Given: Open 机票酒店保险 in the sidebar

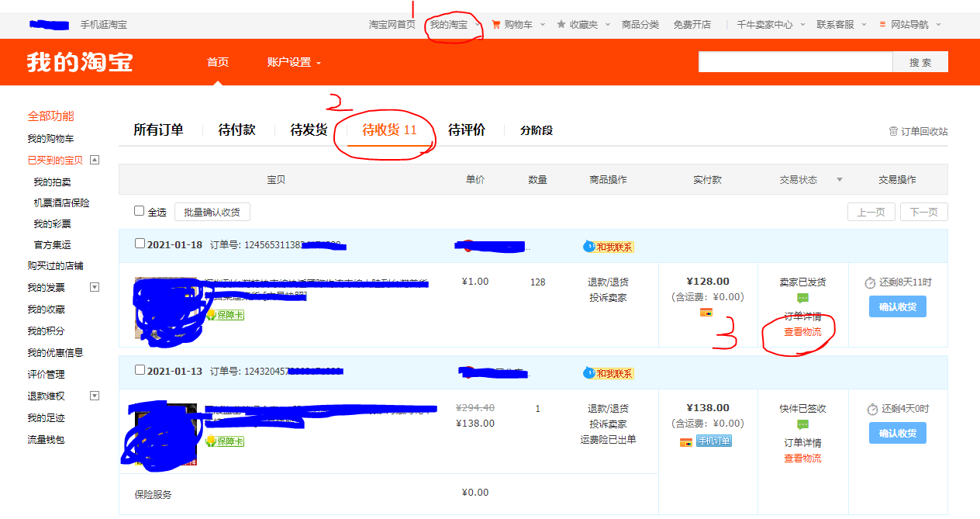Looking at the screenshot, I should tap(61, 202).
